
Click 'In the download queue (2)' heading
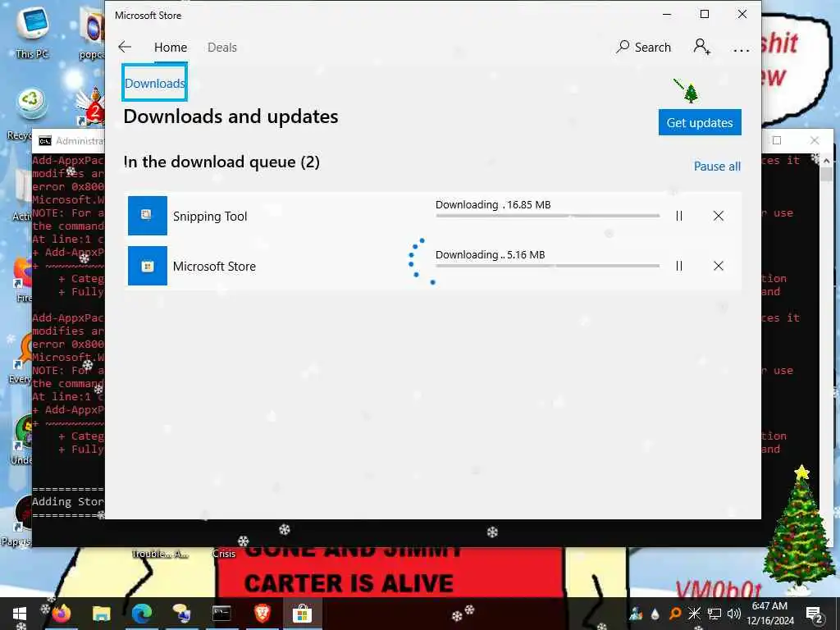(221, 162)
